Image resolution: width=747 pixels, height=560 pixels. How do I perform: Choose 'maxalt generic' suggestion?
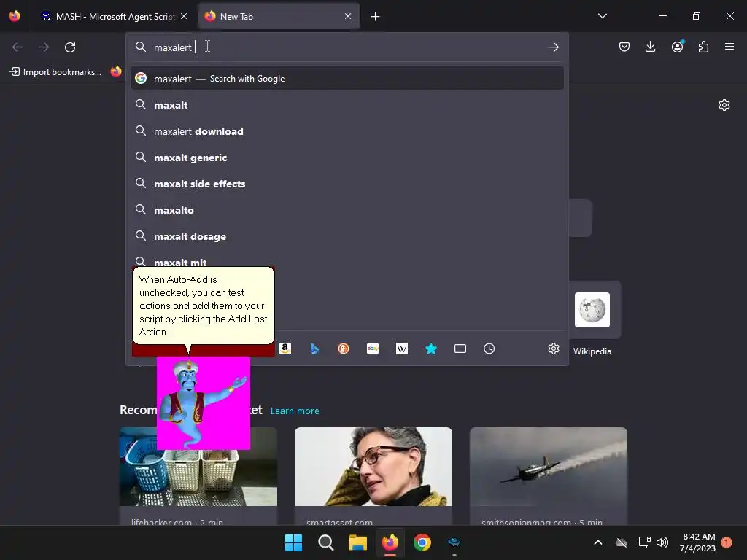coord(347,157)
